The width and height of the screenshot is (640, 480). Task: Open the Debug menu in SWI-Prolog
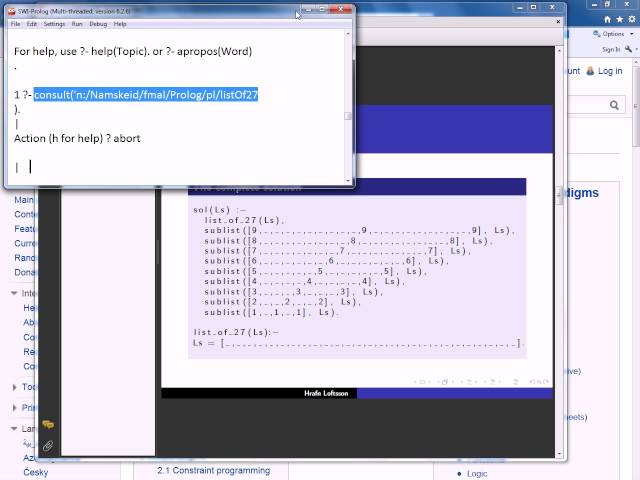98,24
